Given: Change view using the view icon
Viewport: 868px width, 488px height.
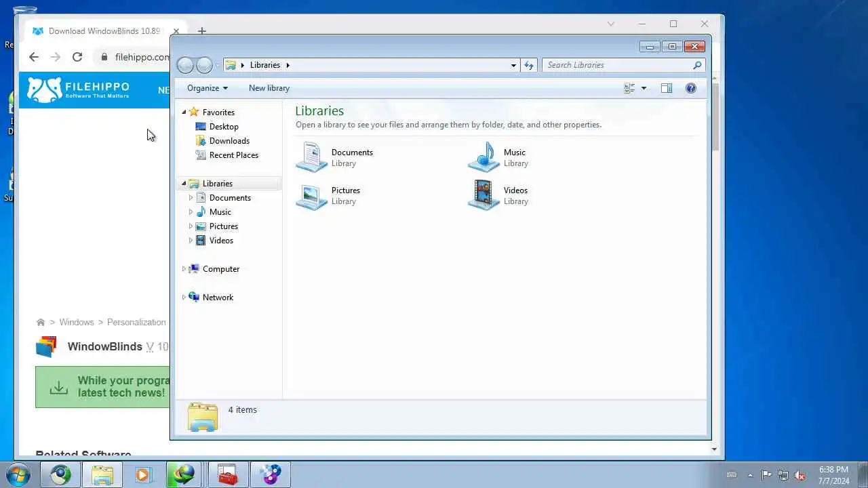Looking at the screenshot, I should (629, 88).
